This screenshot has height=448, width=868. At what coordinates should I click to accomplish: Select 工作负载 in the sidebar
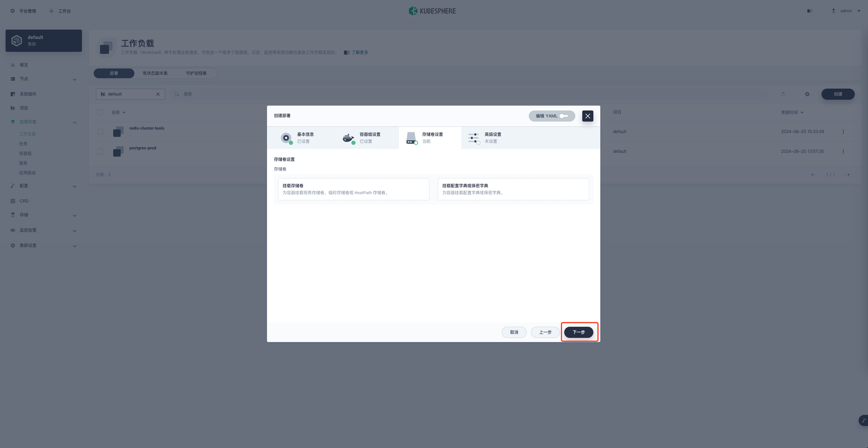tap(28, 134)
